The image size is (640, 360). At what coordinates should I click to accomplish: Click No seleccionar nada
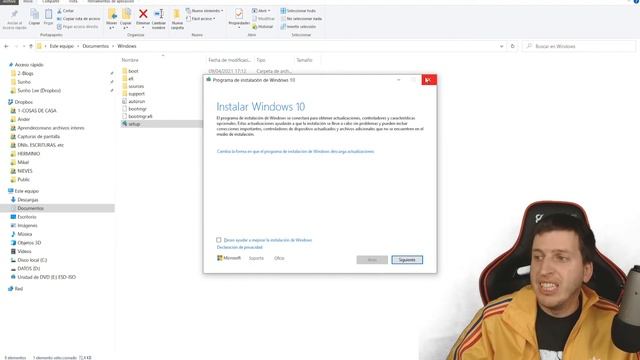coord(301,19)
